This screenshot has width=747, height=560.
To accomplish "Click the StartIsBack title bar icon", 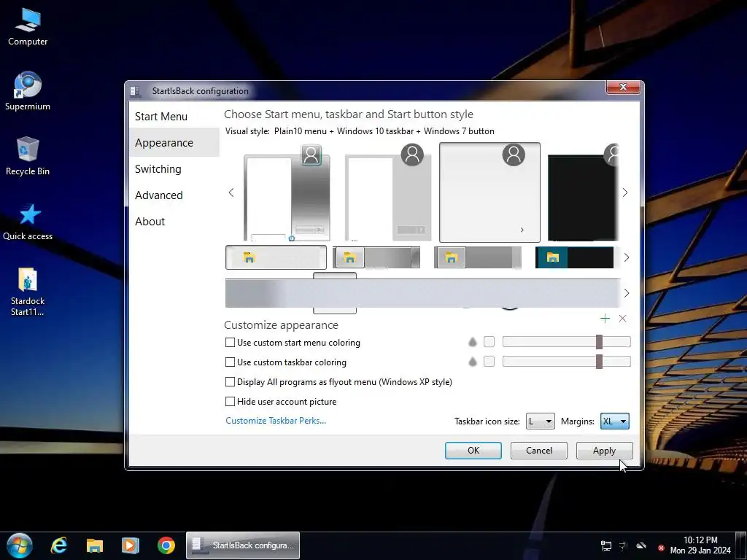I will (x=135, y=91).
